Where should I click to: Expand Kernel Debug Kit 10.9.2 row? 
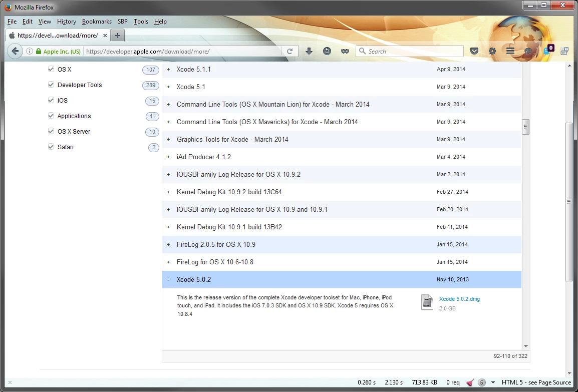coord(168,192)
